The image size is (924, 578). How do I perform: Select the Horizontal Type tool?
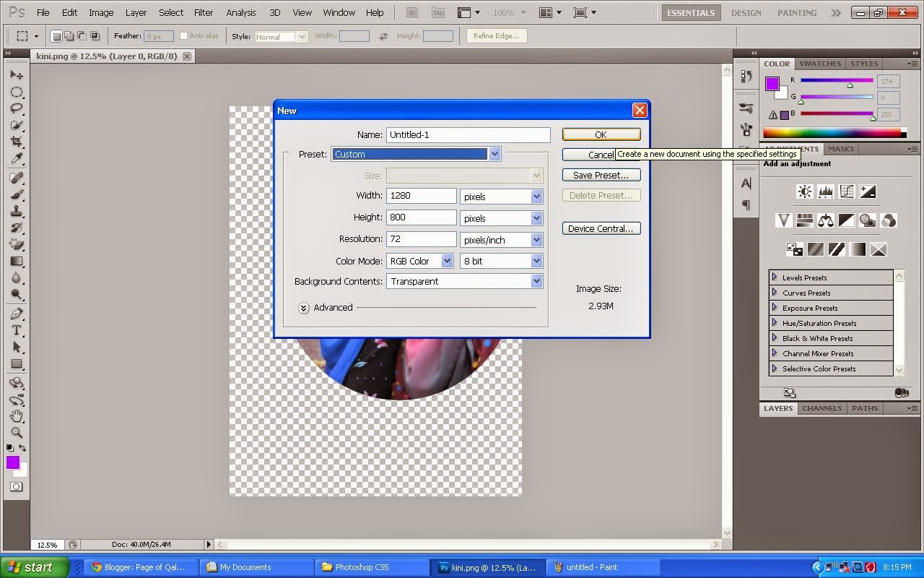point(17,330)
